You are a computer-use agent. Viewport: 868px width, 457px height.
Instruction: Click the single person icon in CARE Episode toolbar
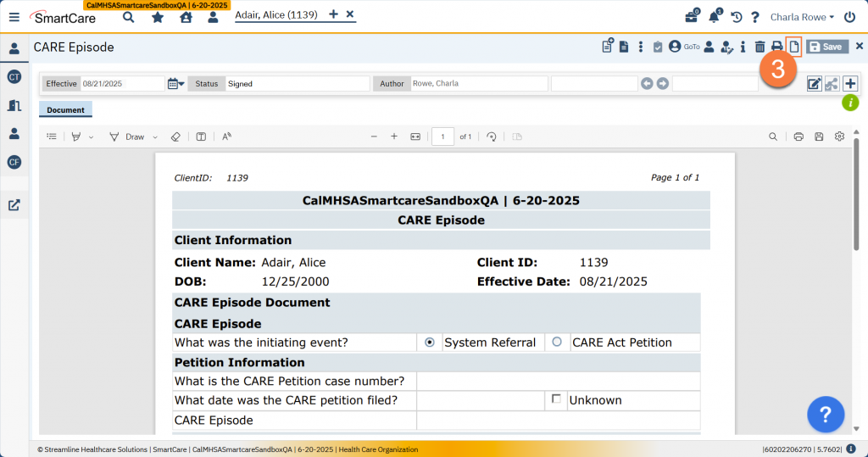[709, 47]
